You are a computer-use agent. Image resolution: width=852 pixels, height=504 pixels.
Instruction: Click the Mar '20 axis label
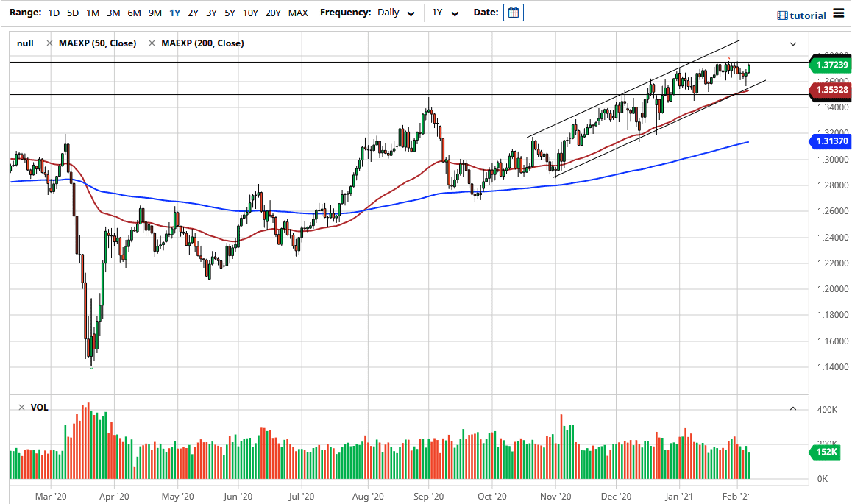pos(51,497)
